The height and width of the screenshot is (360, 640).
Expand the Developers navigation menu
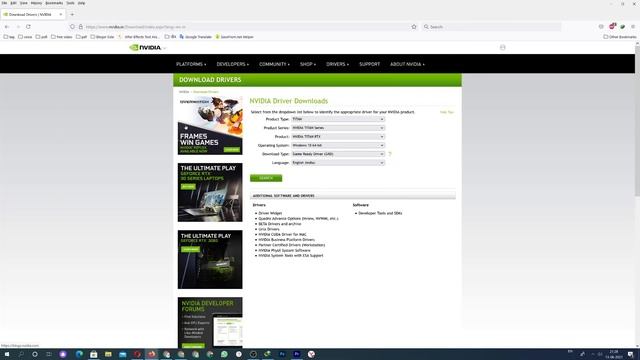click(232, 64)
